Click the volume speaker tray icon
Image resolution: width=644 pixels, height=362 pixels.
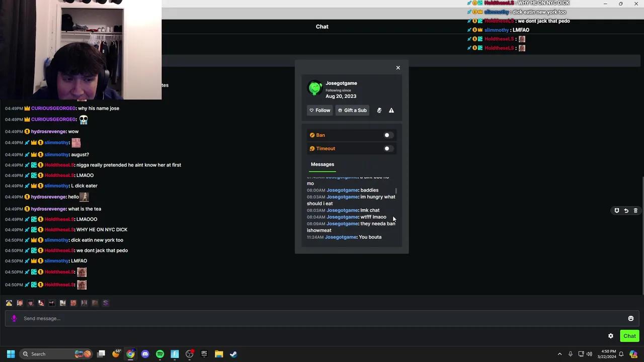coord(589,354)
